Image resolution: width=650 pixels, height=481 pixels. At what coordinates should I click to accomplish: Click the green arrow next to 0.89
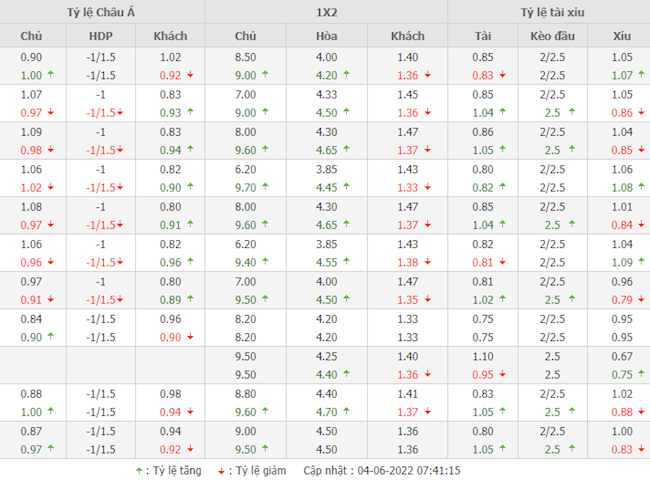point(188,299)
